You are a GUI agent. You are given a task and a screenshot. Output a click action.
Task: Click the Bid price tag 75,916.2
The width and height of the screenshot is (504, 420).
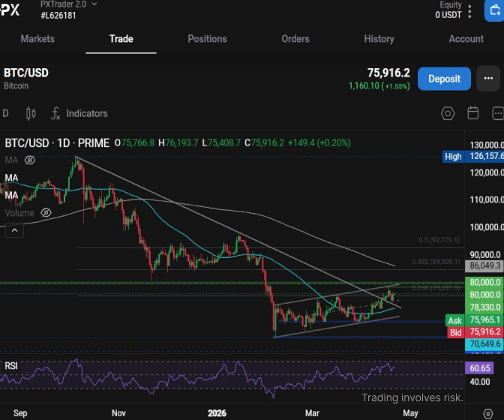click(475, 332)
